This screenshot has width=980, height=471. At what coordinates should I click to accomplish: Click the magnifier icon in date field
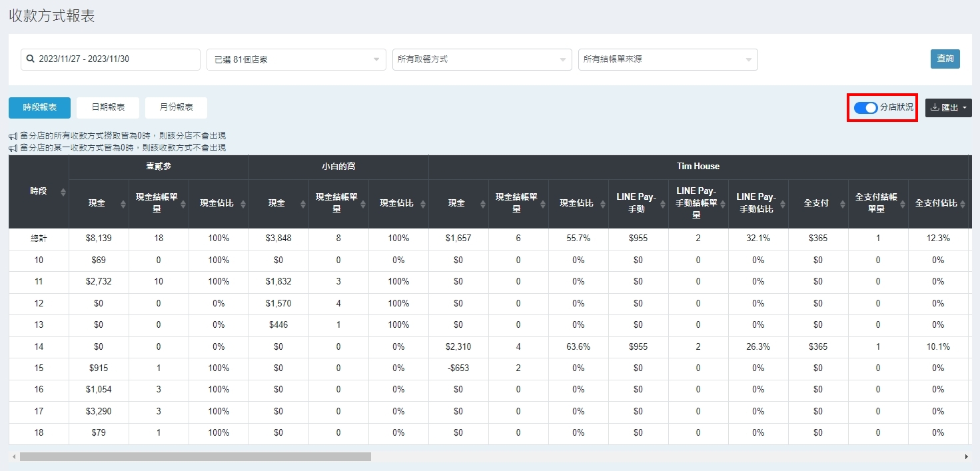click(30, 59)
